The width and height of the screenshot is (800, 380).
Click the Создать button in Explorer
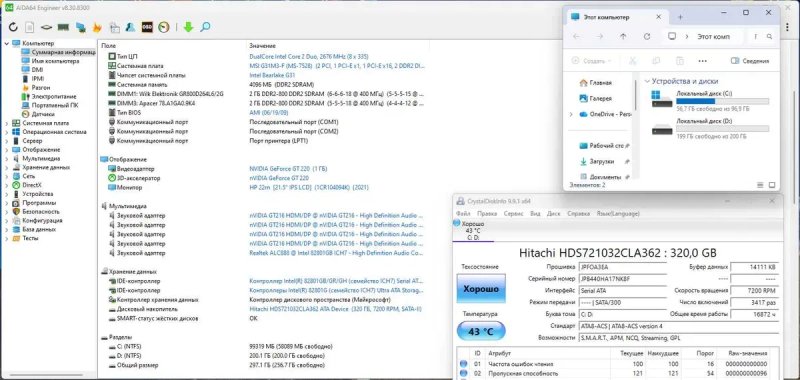click(592, 61)
